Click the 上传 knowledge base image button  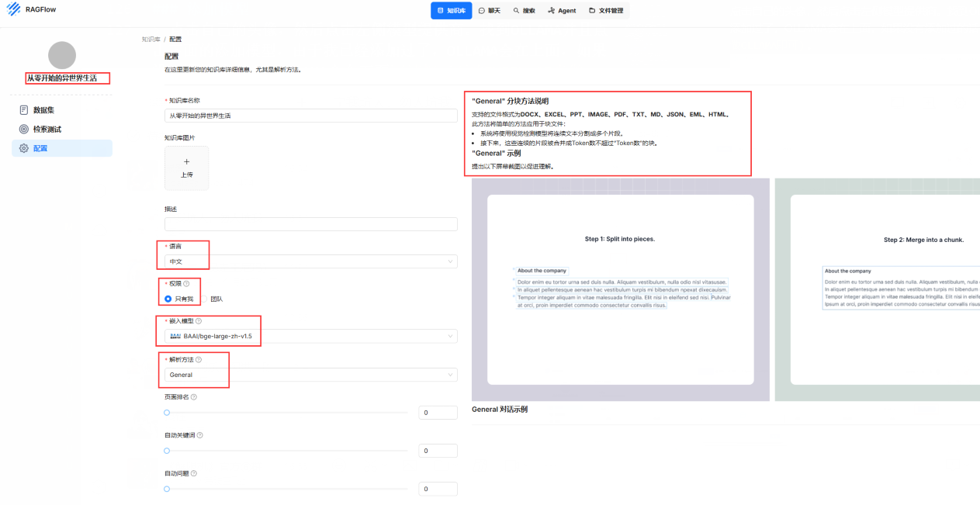[186, 168]
